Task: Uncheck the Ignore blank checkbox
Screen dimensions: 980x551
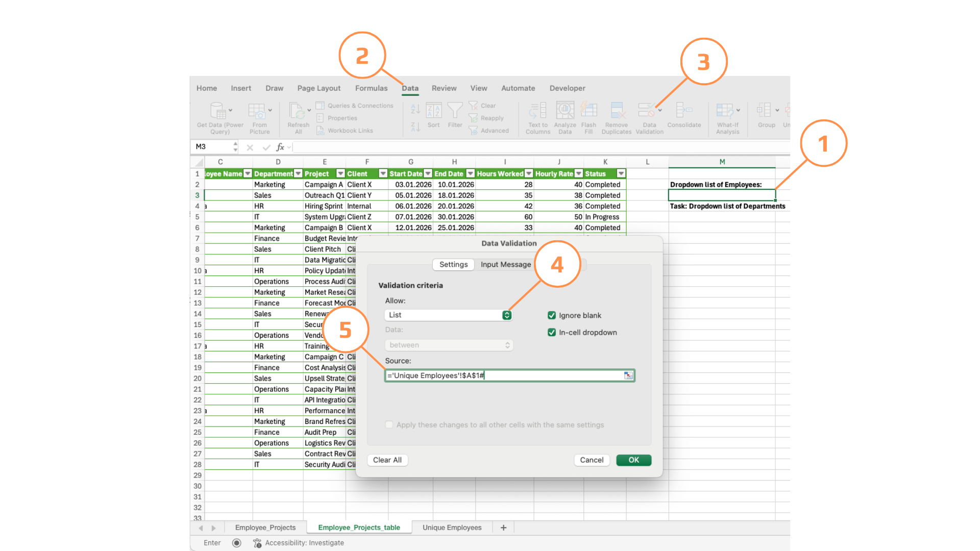Action: [552, 315]
